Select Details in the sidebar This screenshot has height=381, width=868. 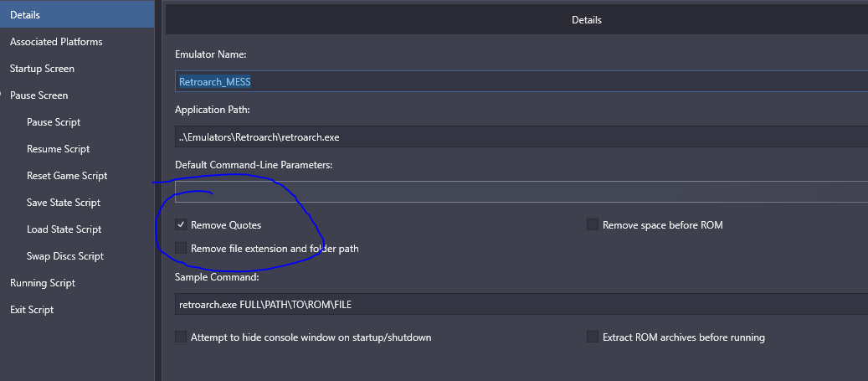coord(25,15)
